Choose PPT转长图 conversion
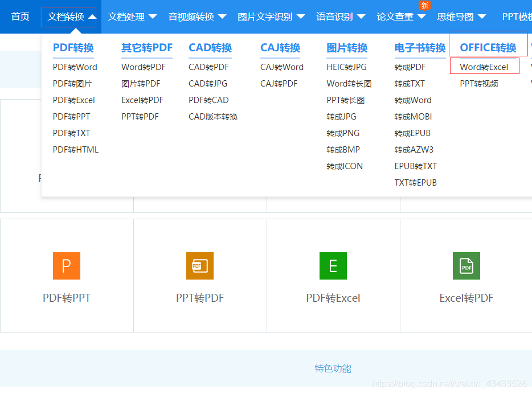This screenshot has height=394, width=532. [x=346, y=100]
